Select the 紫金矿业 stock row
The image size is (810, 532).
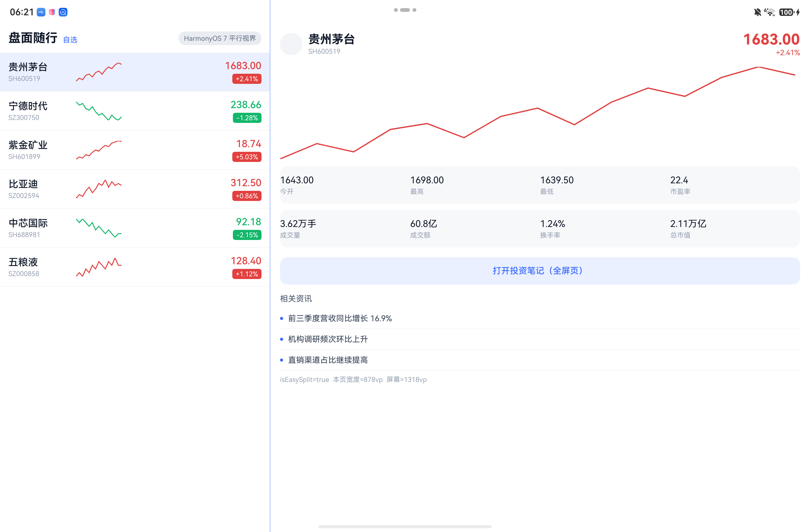pyautogui.click(x=135, y=150)
